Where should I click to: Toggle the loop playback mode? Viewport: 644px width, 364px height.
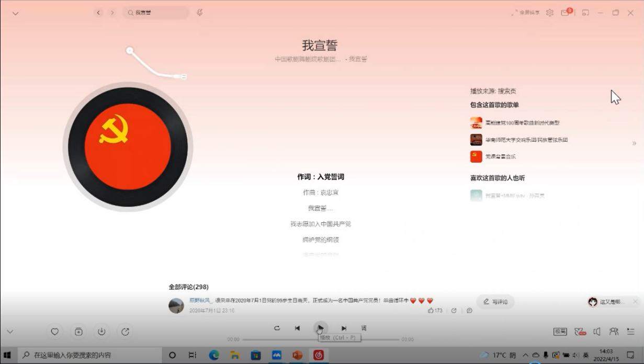click(277, 328)
